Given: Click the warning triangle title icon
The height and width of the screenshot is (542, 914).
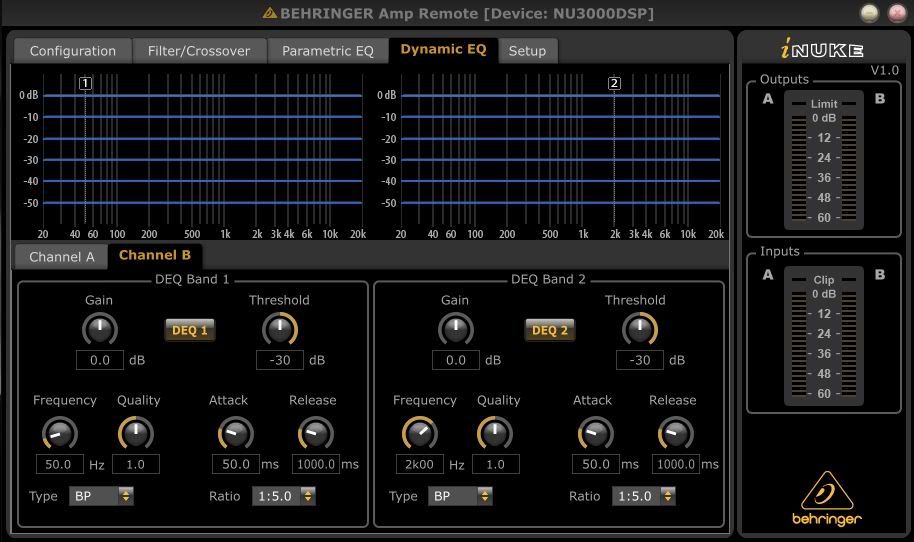Looking at the screenshot, I should [269, 12].
